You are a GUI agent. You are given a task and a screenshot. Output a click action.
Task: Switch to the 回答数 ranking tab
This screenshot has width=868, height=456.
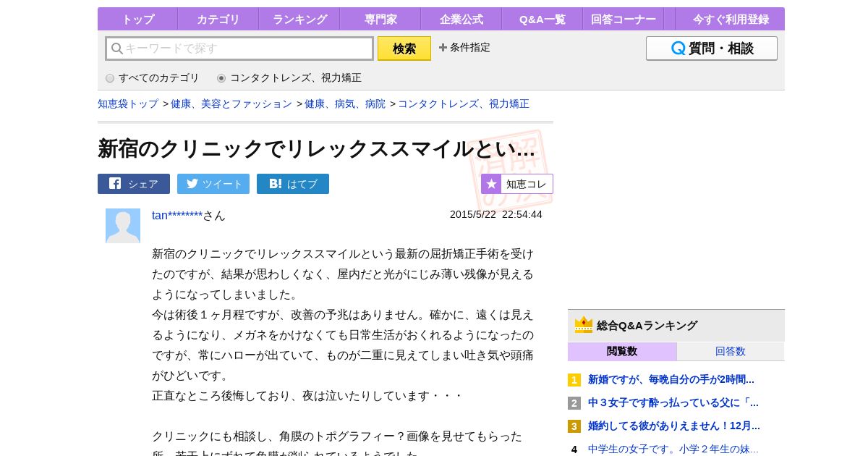[731, 351]
